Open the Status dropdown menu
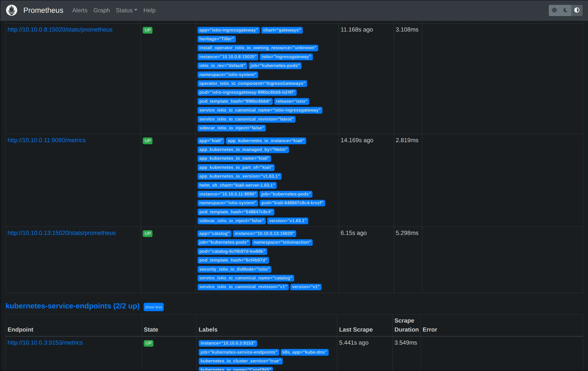Screen dimensions: 588x371 point(127,10)
